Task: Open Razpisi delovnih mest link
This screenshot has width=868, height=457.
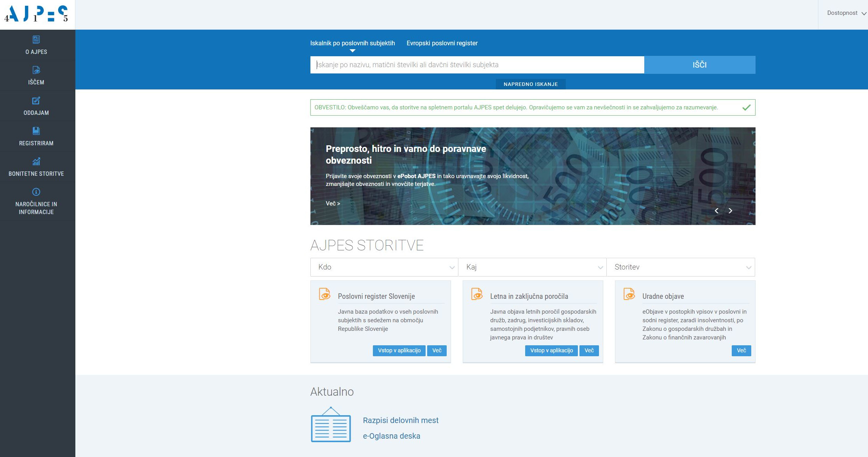Action: (401, 420)
